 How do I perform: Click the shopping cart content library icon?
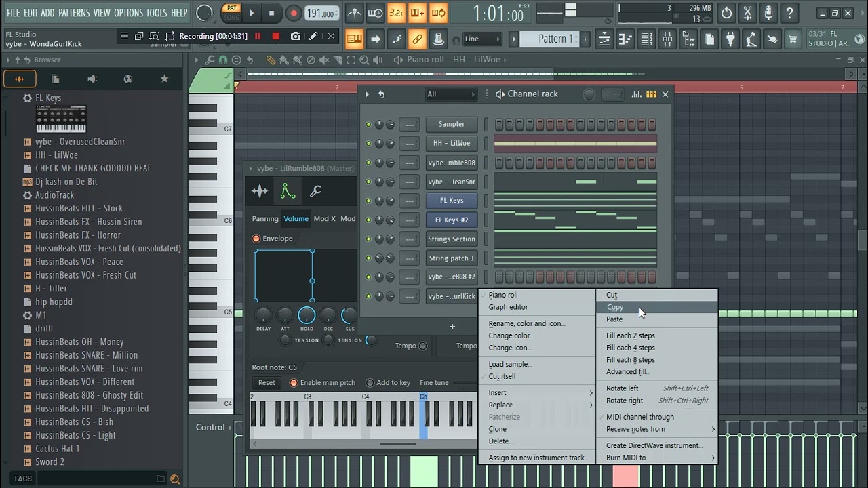pos(793,39)
